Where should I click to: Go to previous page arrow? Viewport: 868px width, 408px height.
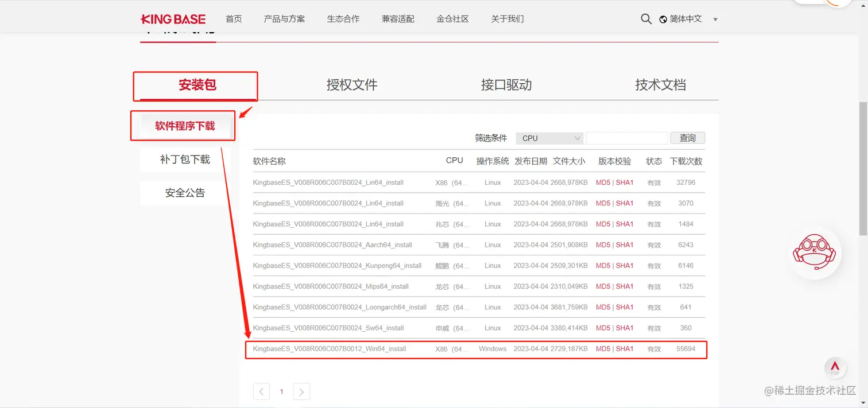[x=261, y=391]
